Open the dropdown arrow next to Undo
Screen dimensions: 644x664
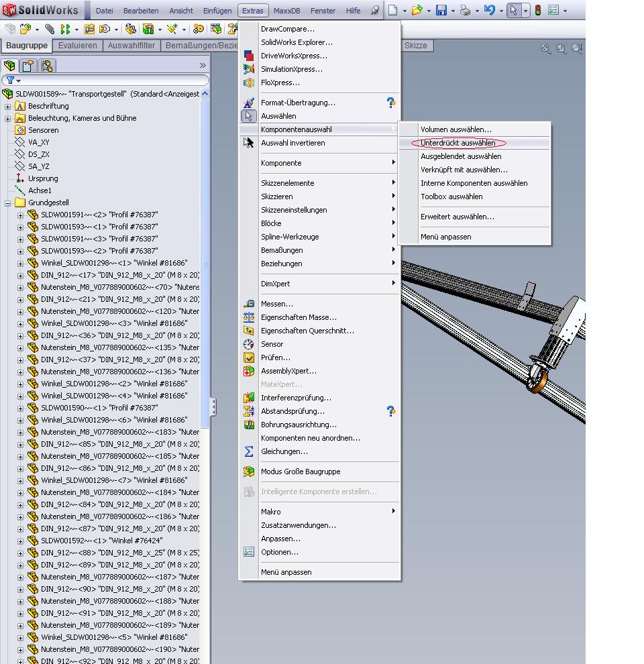501,11
